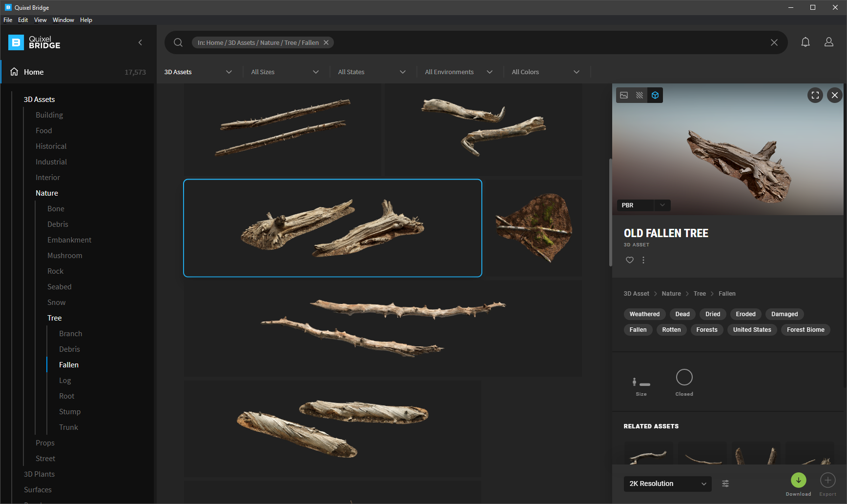Select the Trunk tree subcategory
Viewport: 847px width, 504px height.
pyautogui.click(x=69, y=427)
